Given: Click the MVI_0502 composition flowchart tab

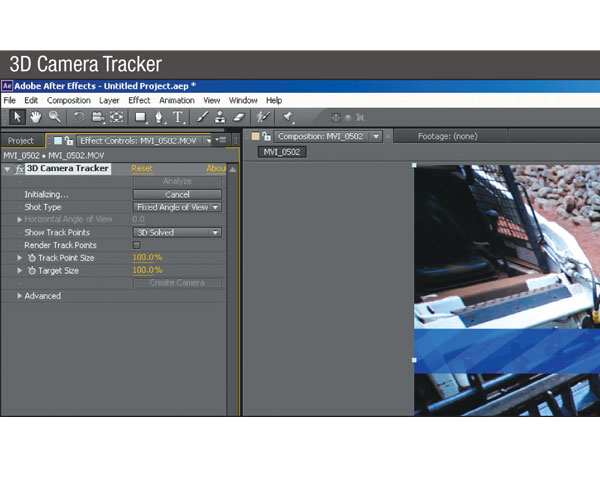Looking at the screenshot, I should [x=282, y=152].
